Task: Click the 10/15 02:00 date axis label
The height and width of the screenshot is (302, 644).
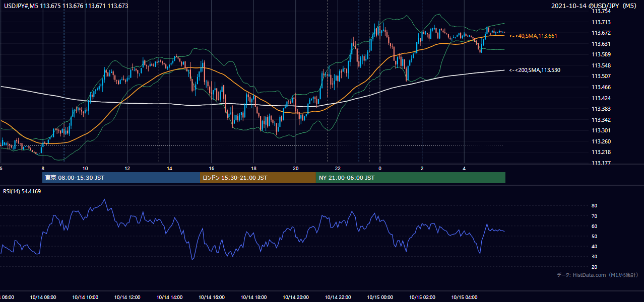Action: (x=422, y=297)
